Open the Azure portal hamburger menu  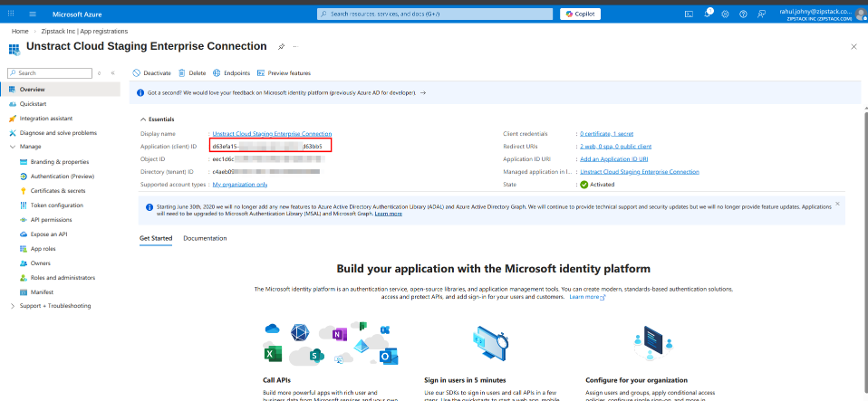pyautogui.click(x=33, y=14)
